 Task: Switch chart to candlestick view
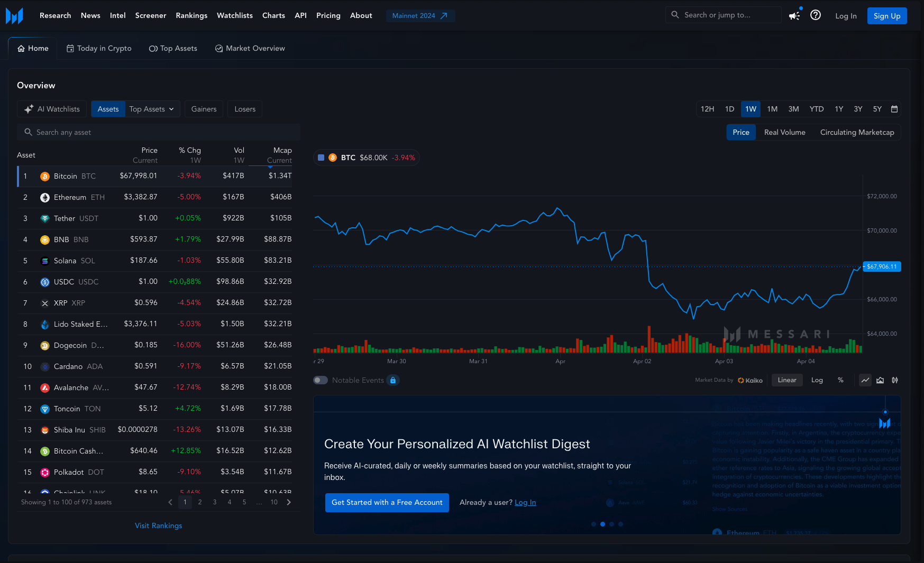coord(895,380)
